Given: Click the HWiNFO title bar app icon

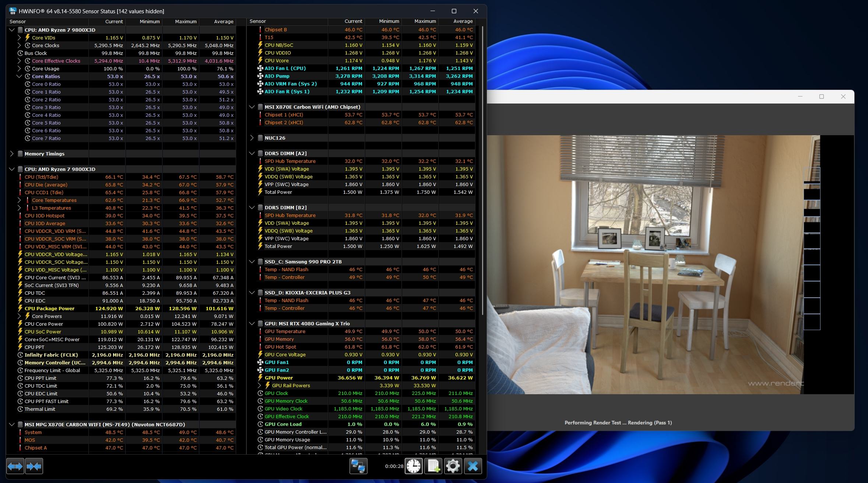Looking at the screenshot, I should 13,11.
